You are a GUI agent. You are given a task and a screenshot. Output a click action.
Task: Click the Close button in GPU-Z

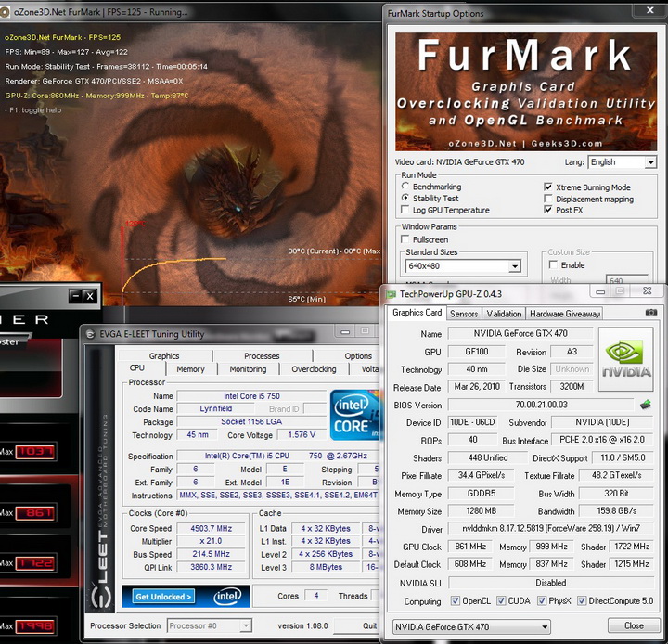[634, 625]
